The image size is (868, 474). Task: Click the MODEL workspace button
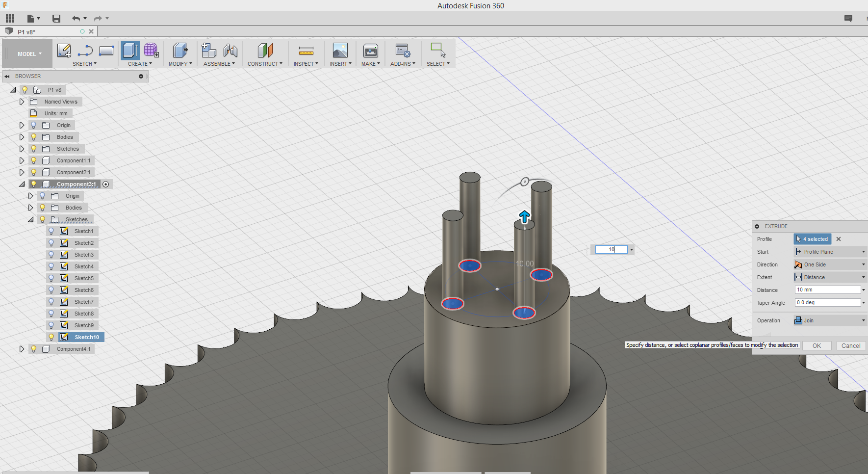click(x=27, y=54)
